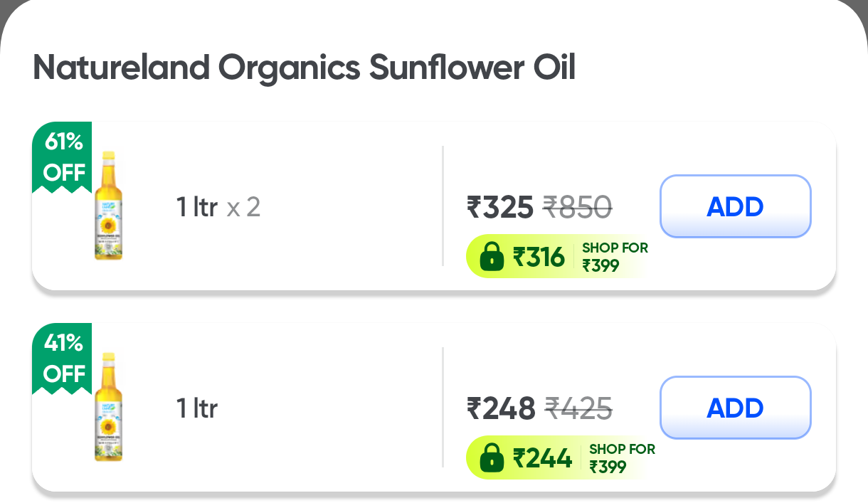
Task: Add the 1 ltr x 2 pack
Action: pyautogui.click(x=735, y=206)
